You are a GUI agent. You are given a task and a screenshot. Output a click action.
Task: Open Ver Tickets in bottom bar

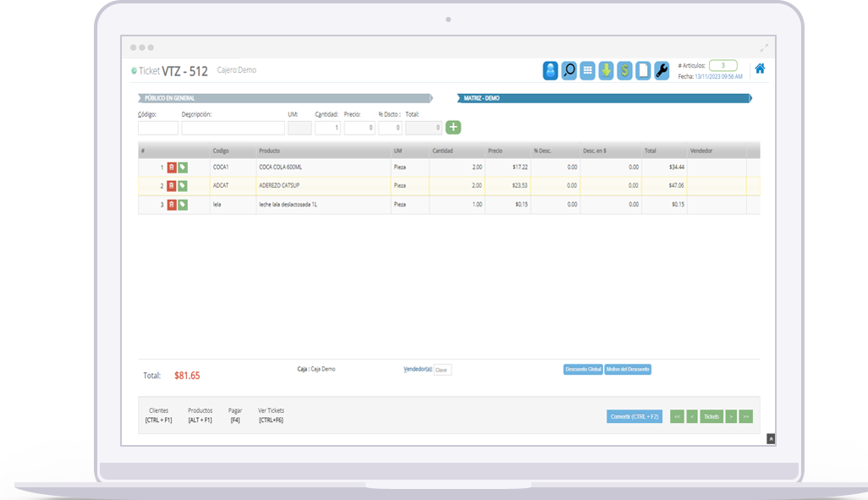(x=271, y=415)
